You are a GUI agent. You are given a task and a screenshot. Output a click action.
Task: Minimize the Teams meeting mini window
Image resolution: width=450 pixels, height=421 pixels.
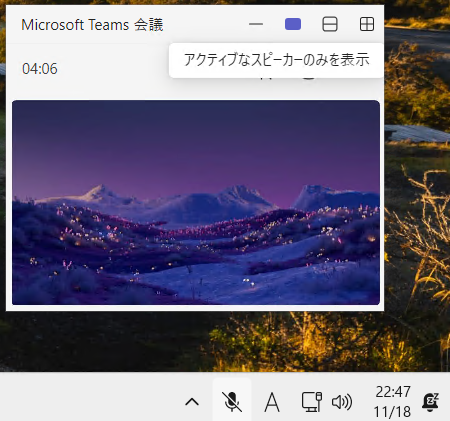256,24
